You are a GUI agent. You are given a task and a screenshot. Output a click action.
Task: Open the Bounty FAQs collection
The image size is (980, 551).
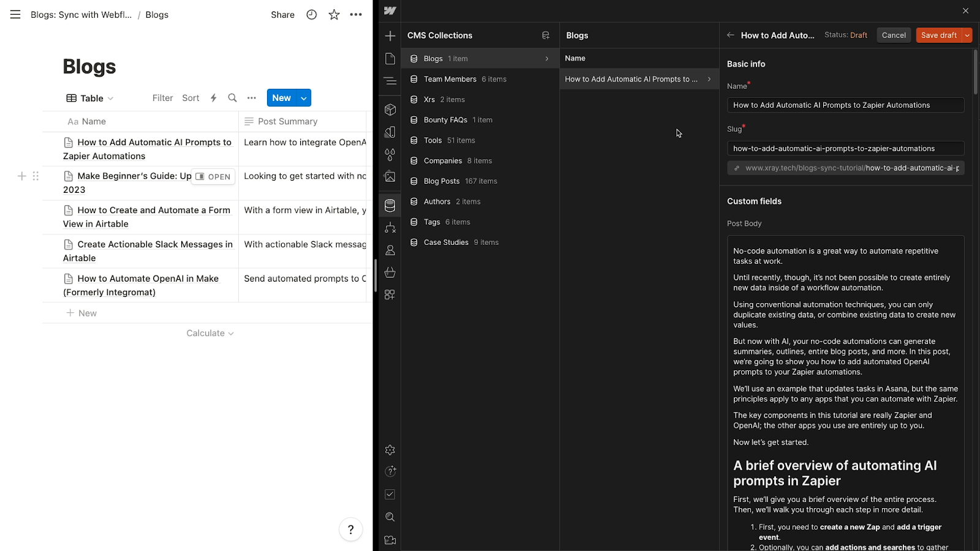(480, 120)
